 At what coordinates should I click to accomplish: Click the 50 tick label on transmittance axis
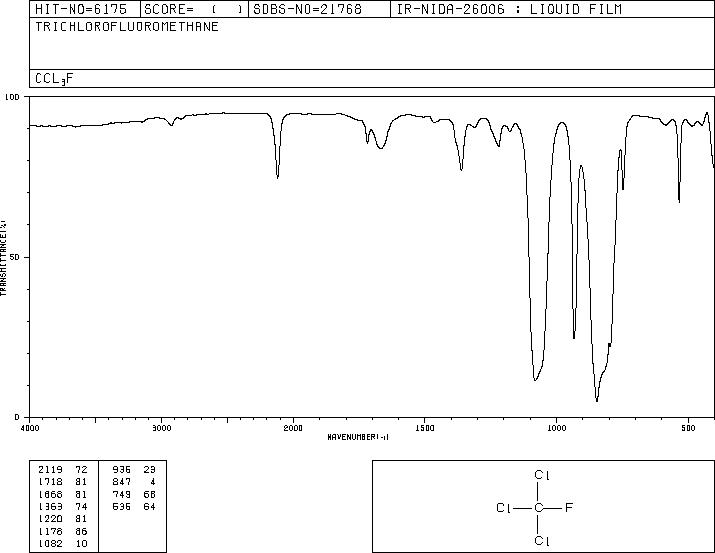[x=15, y=257]
